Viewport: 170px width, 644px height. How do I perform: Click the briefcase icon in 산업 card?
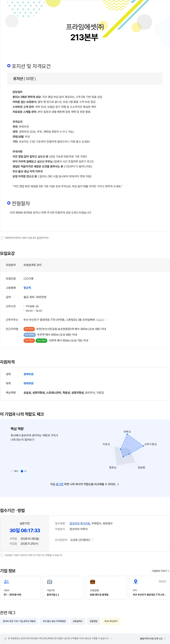[x=92, y=582]
